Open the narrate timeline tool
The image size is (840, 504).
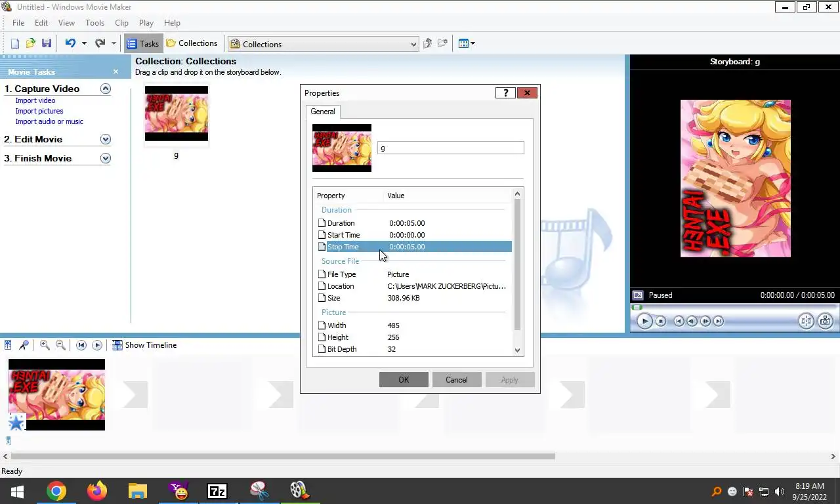(24, 345)
